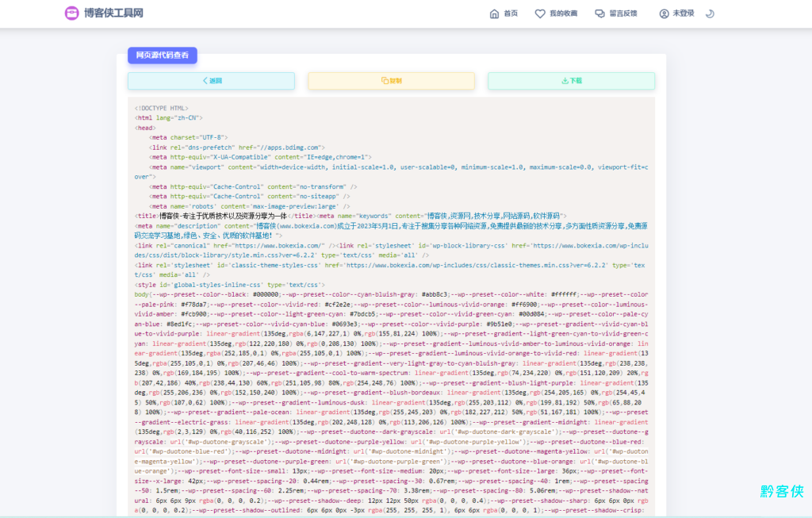Image resolution: width=812 pixels, height=518 pixels.
Task: Toggle dark mode with moon icon
Action: [x=710, y=13]
